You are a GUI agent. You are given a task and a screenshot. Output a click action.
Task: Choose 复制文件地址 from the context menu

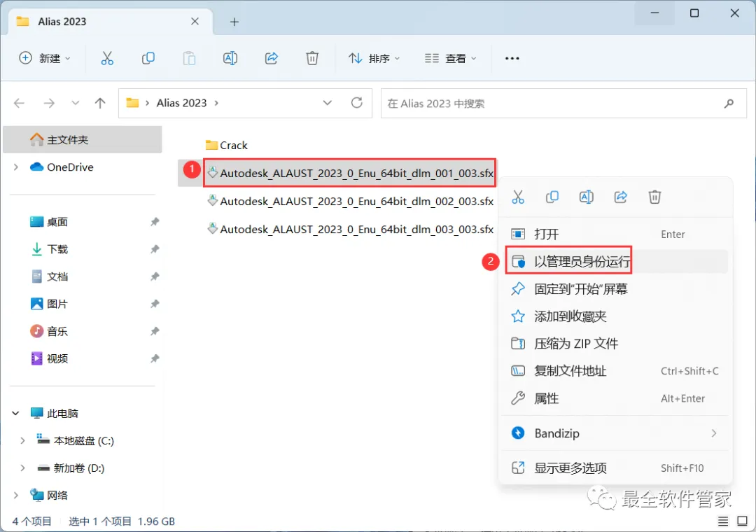coord(615,371)
